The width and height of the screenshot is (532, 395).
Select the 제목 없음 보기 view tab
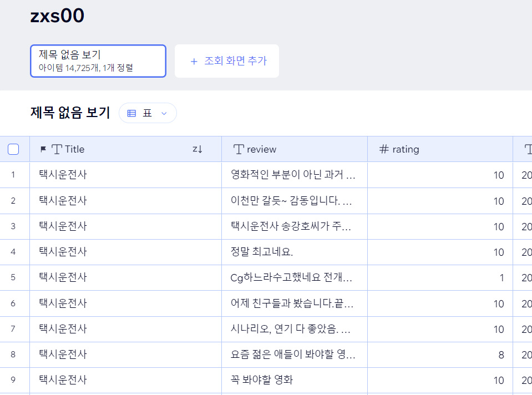click(x=98, y=61)
